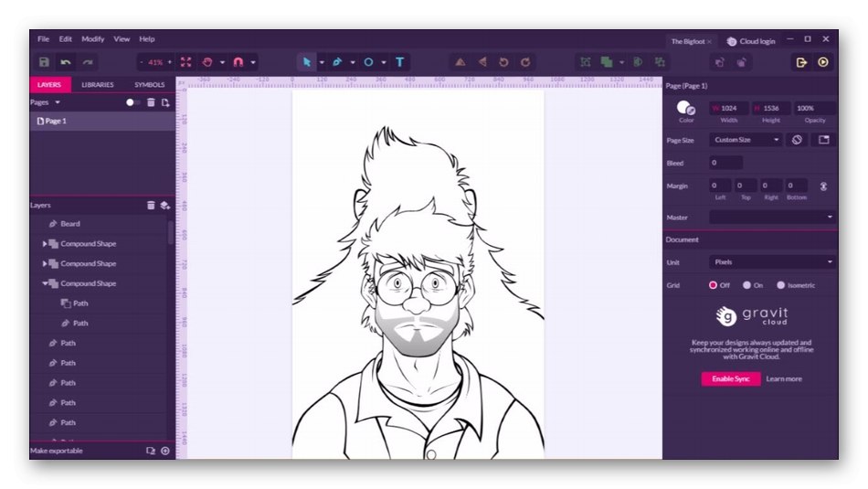Switch to the Symbols tab

pos(150,85)
